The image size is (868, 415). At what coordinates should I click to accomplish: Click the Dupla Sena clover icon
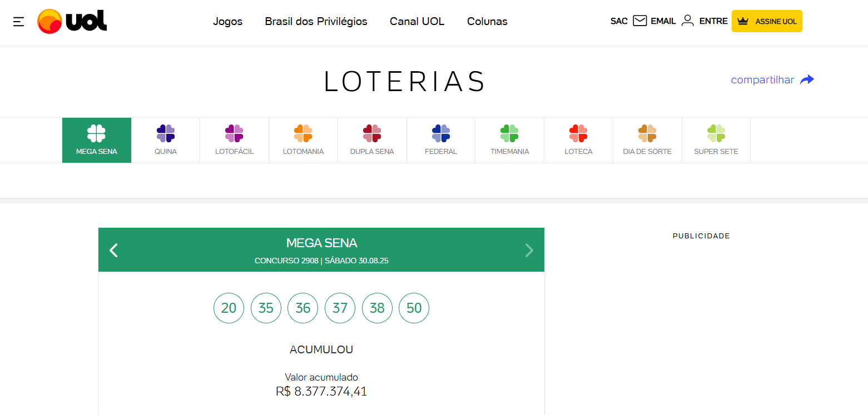372,133
